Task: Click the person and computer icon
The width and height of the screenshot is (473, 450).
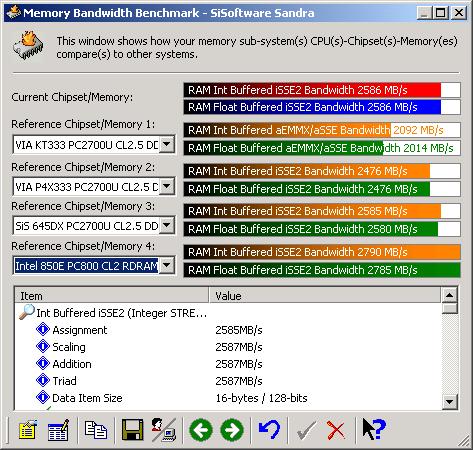Action: tap(163, 429)
